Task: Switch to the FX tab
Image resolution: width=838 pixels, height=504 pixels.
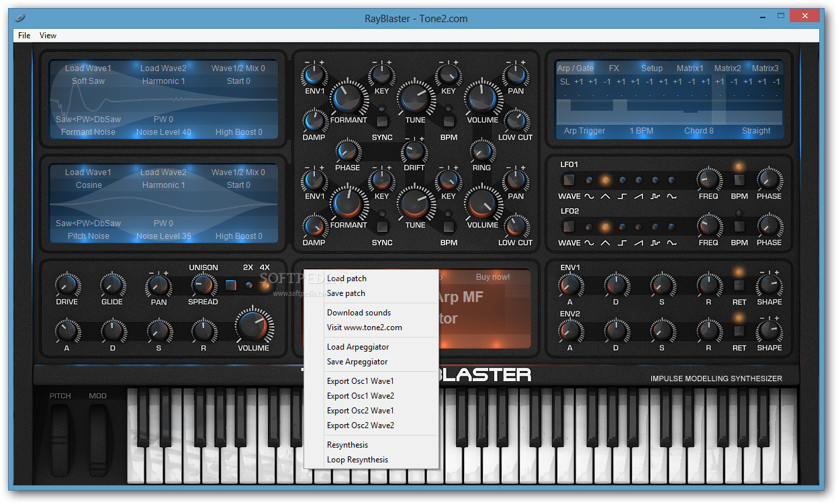Action: [x=614, y=68]
